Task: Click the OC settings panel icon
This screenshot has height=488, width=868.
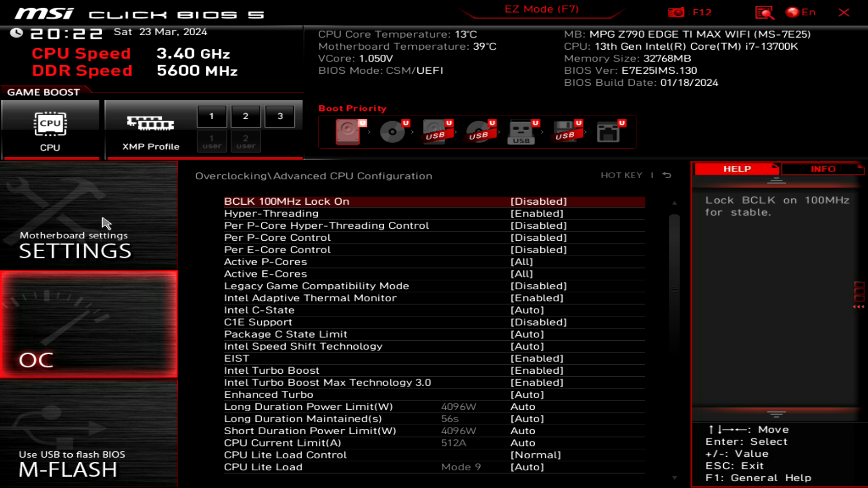Action: (90, 325)
